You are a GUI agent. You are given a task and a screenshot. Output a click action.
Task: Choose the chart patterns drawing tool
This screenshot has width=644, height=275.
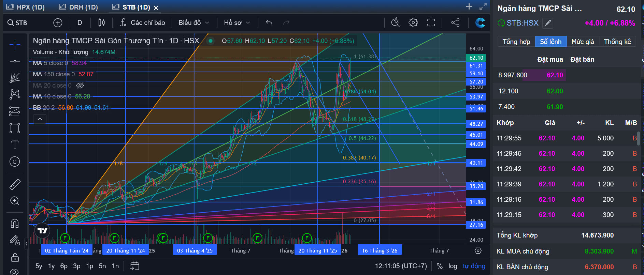click(x=15, y=94)
